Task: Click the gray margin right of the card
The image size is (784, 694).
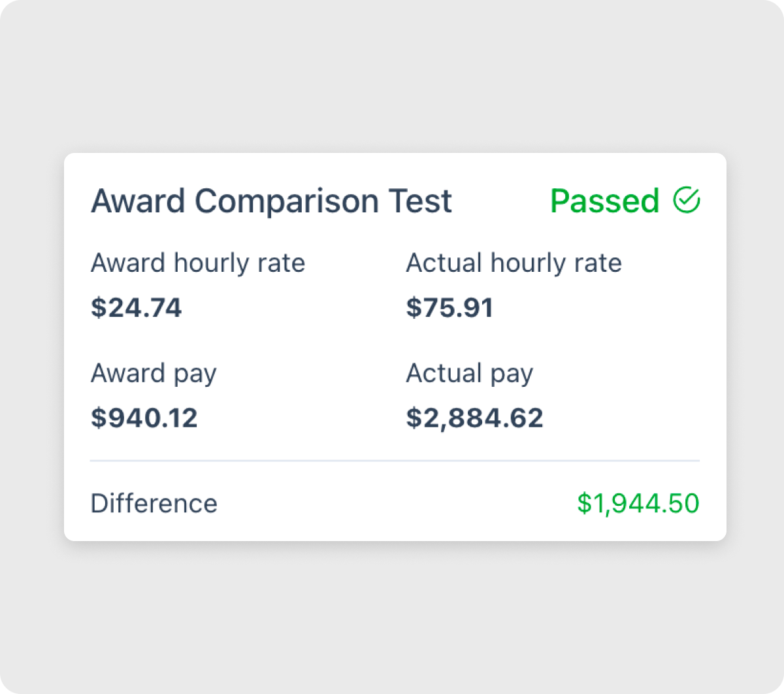Action: pos(755,346)
